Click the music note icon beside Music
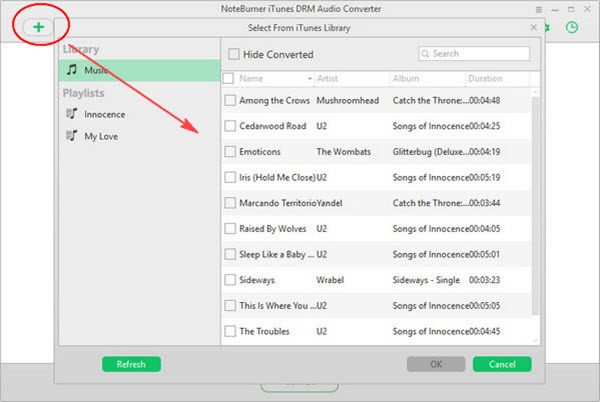This screenshot has height=402, width=600. (72, 70)
